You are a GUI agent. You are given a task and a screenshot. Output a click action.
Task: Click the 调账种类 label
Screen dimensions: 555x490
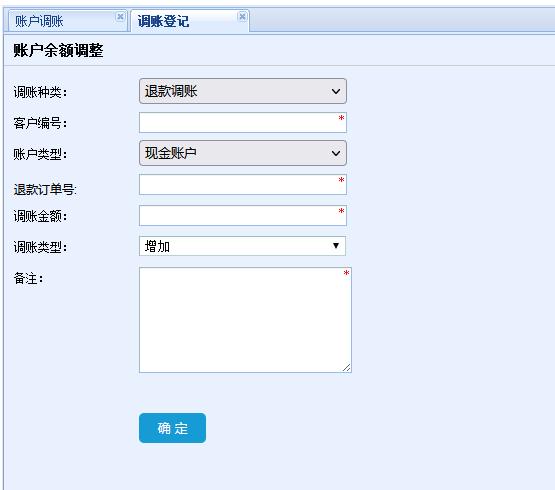40,92
